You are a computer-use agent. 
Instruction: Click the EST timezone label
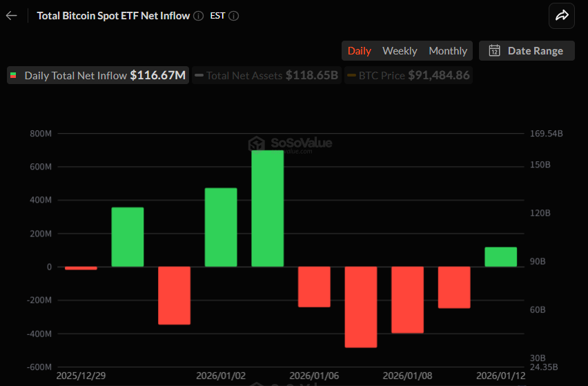click(217, 16)
